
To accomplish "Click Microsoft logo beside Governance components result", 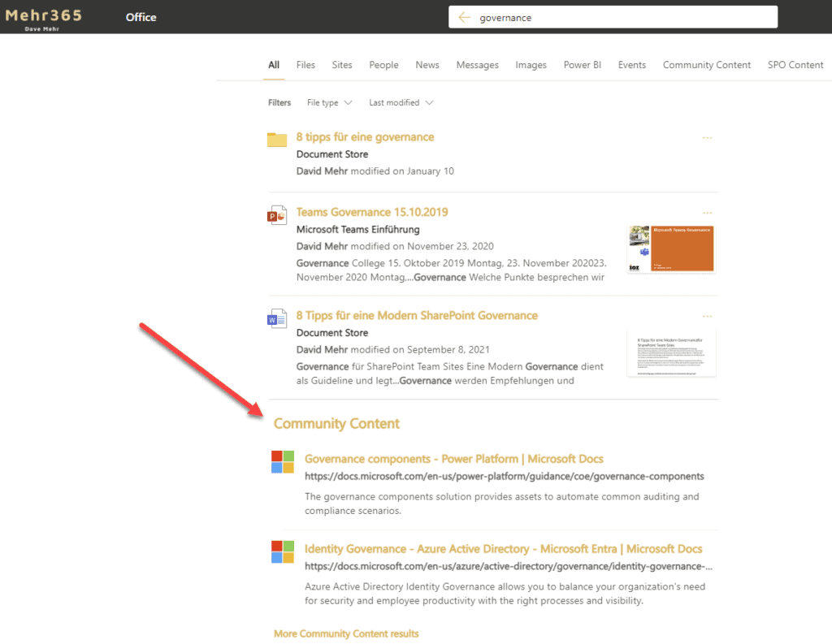I will coord(282,461).
